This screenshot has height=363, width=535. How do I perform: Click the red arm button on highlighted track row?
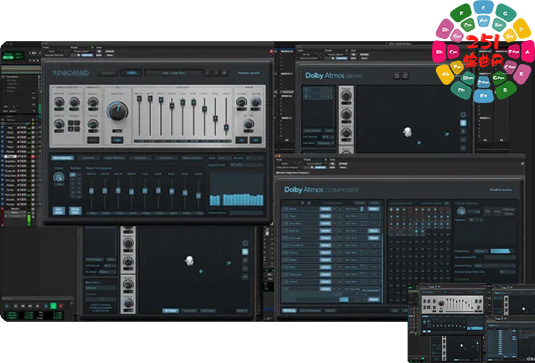(33, 157)
